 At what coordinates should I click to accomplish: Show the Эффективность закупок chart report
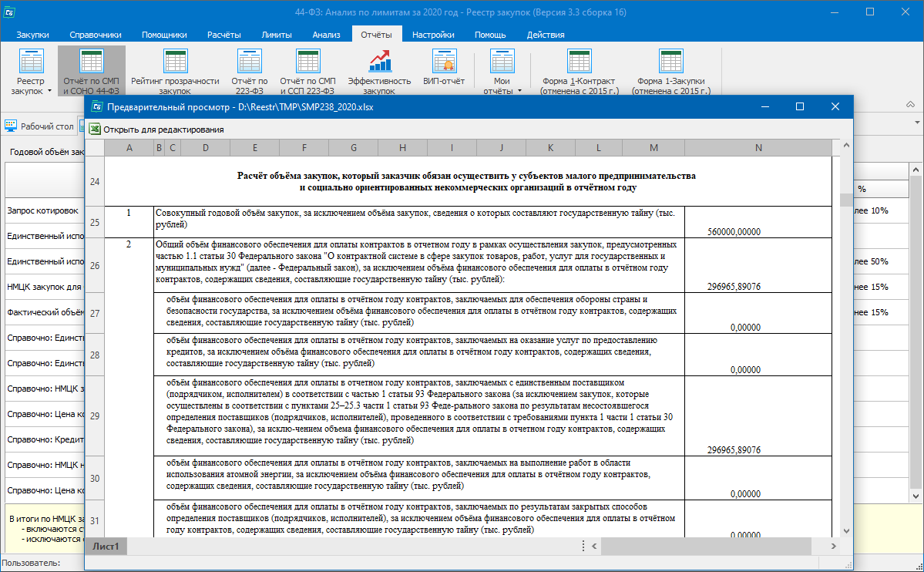379,71
